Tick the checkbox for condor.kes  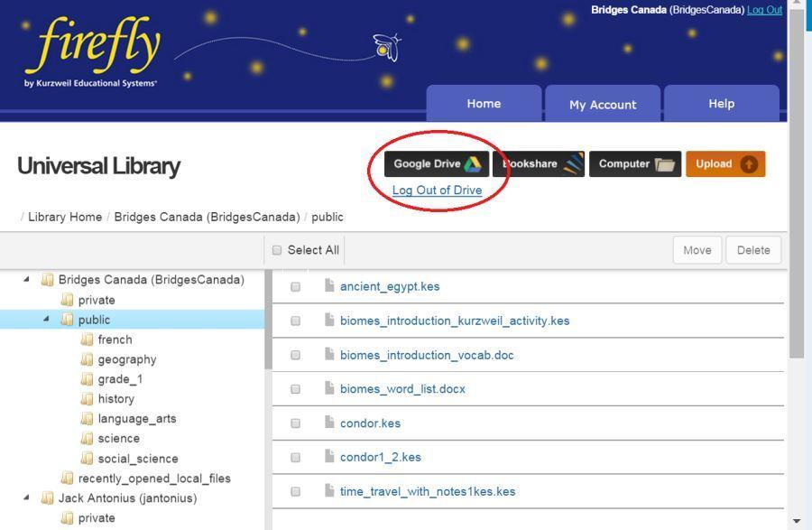(x=295, y=423)
